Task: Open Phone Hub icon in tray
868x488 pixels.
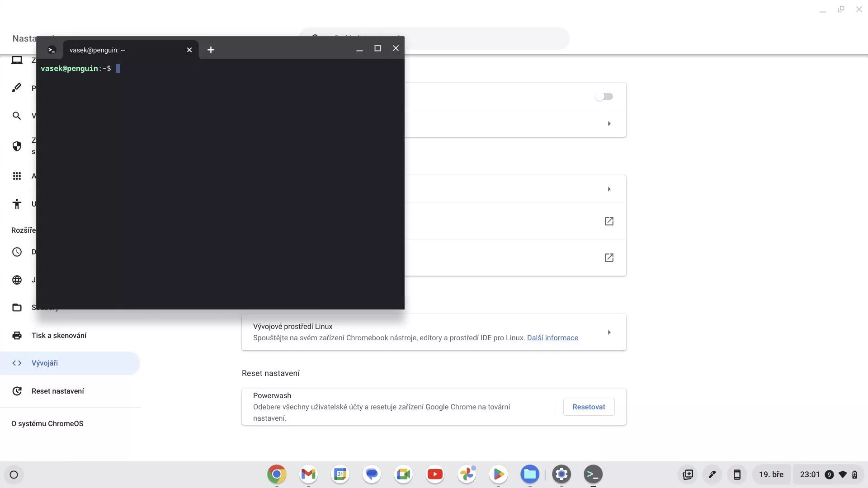Action: click(737, 474)
